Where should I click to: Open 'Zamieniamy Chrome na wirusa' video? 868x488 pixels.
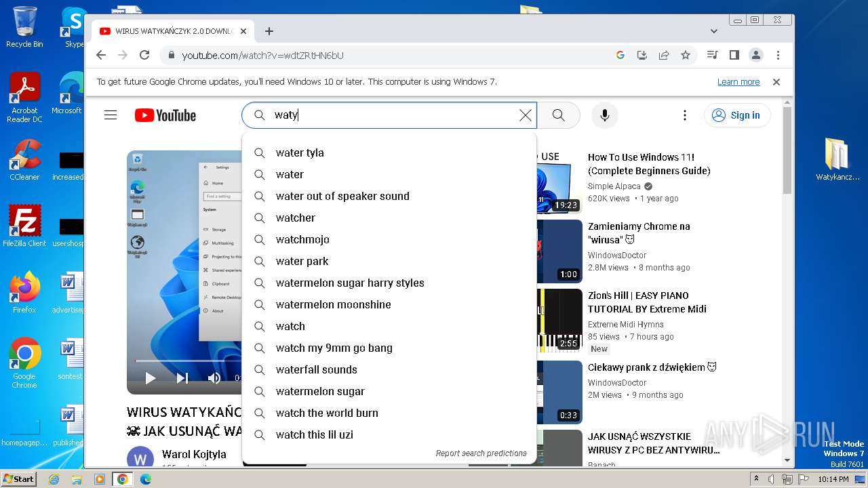(x=639, y=233)
